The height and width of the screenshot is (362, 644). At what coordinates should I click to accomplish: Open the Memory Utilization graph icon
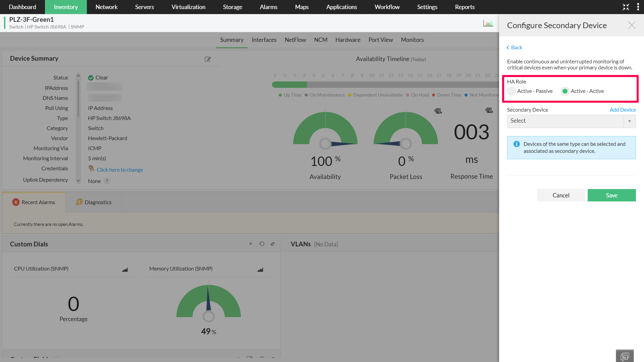[x=260, y=269]
